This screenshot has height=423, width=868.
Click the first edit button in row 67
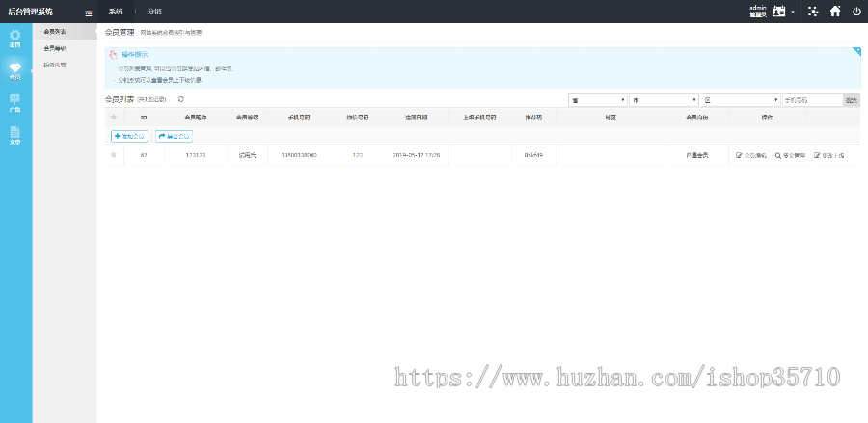coord(751,156)
